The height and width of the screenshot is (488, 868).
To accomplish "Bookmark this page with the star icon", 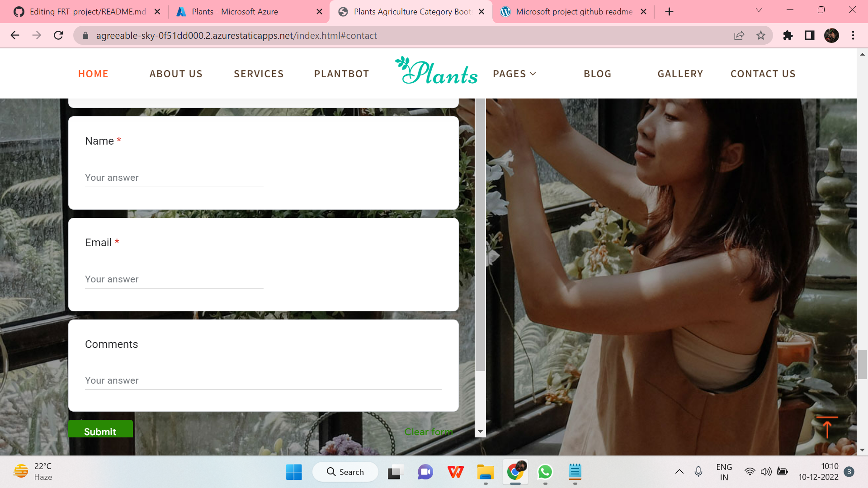I will [x=761, y=35].
